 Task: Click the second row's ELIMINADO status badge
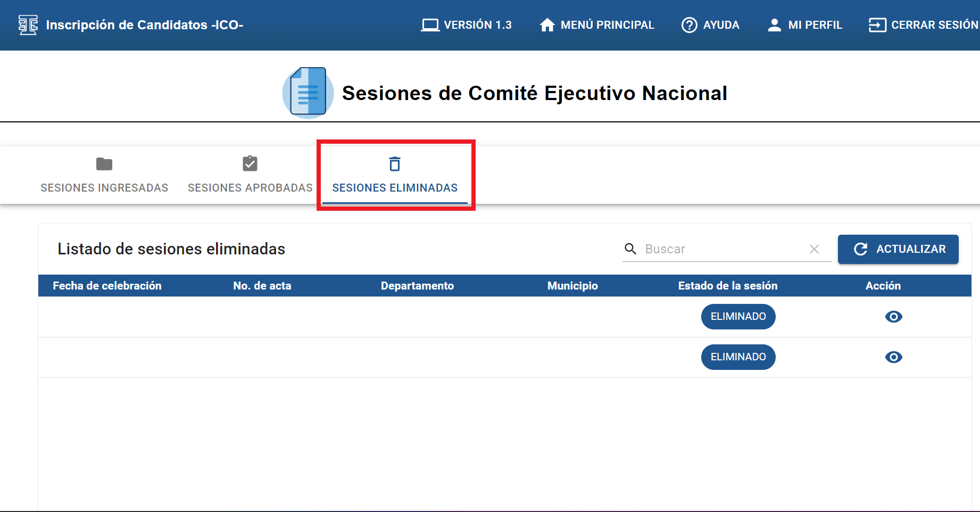pyautogui.click(x=738, y=357)
